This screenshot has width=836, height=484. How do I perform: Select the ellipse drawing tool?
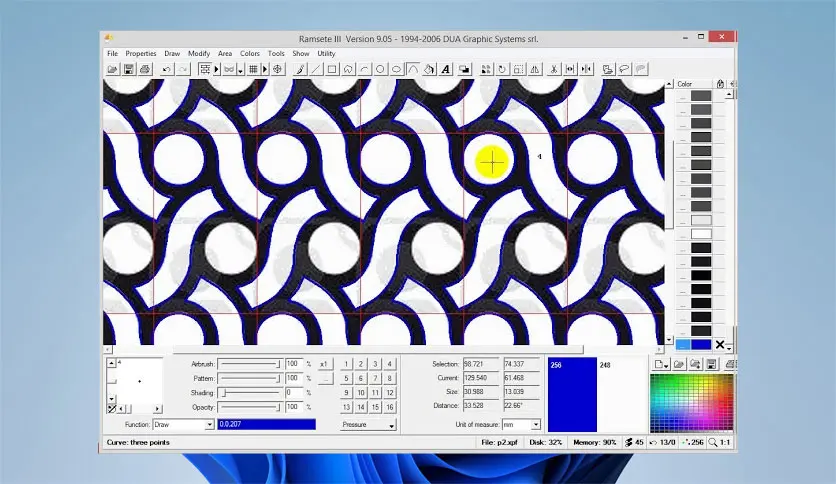click(x=397, y=69)
